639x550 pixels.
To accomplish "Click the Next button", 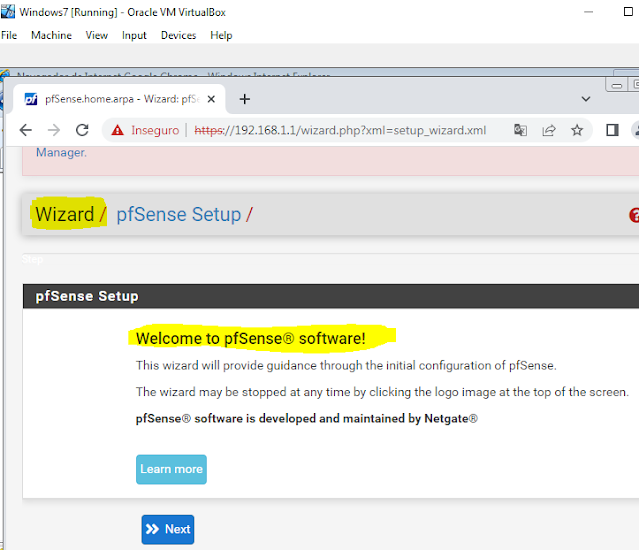I will (168, 529).
